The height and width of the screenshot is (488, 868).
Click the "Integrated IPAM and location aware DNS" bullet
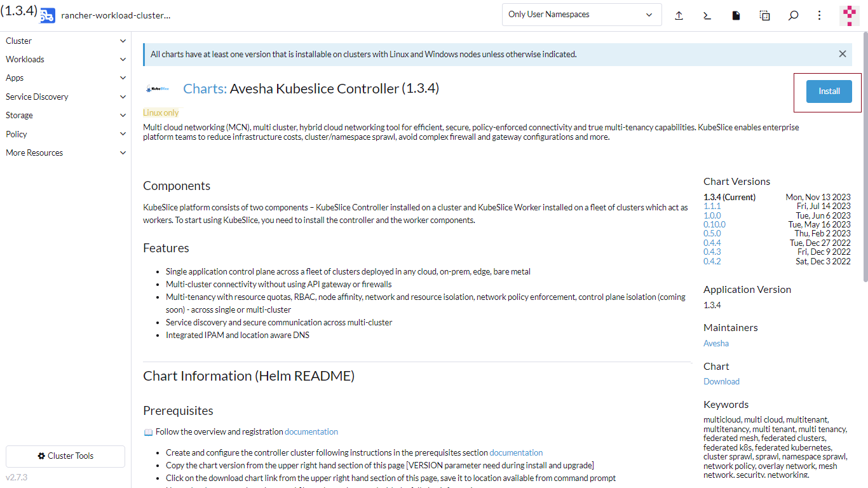238,335
